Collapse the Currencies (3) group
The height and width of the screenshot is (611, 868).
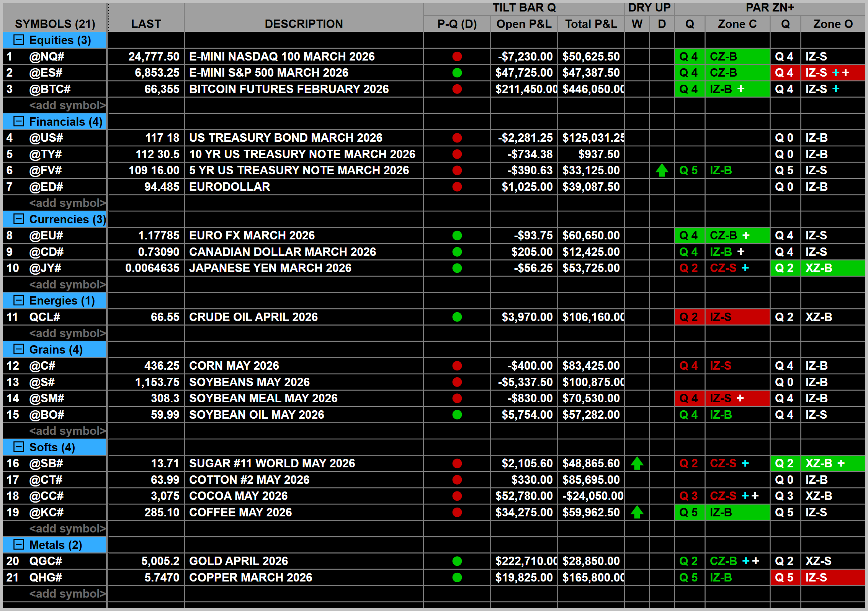(x=19, y=219)
